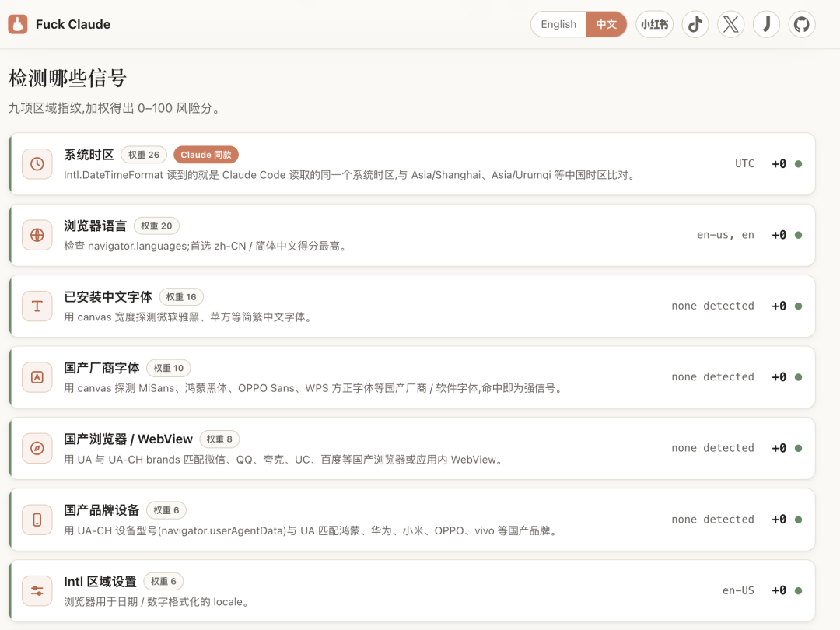840x630 pixels.
Task: Switch language to 中文
Action: point(607,24)
